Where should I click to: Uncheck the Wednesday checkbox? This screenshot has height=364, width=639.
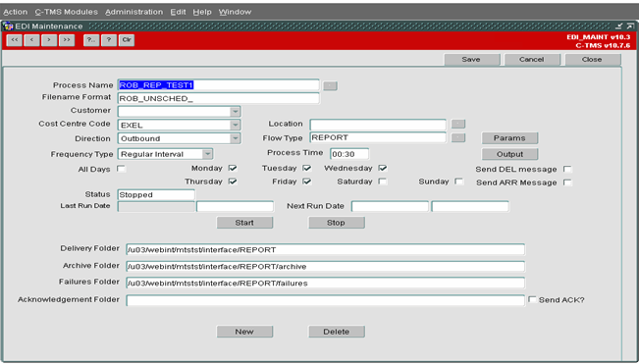tap(383, 168)
